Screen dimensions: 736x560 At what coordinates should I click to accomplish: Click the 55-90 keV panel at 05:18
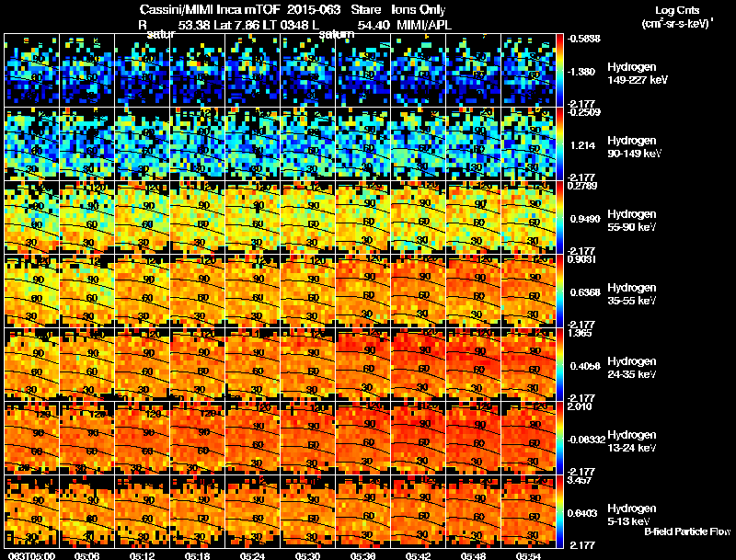(198, 217)
